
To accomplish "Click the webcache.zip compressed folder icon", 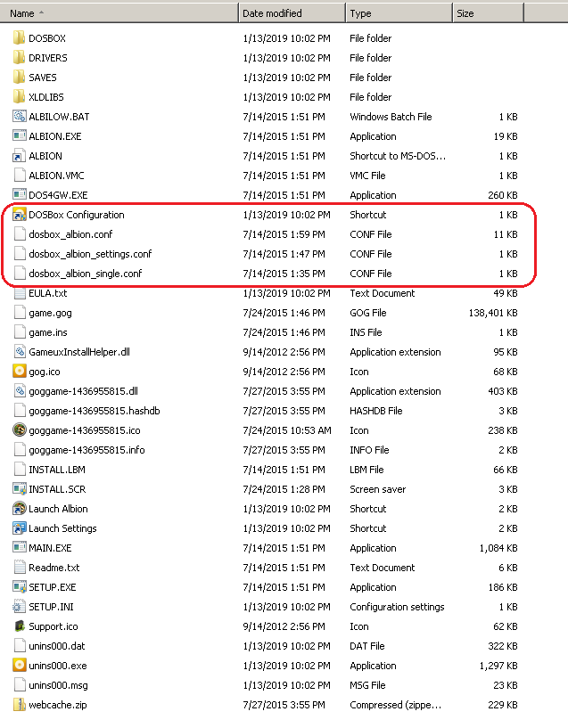I will point(19,704).
